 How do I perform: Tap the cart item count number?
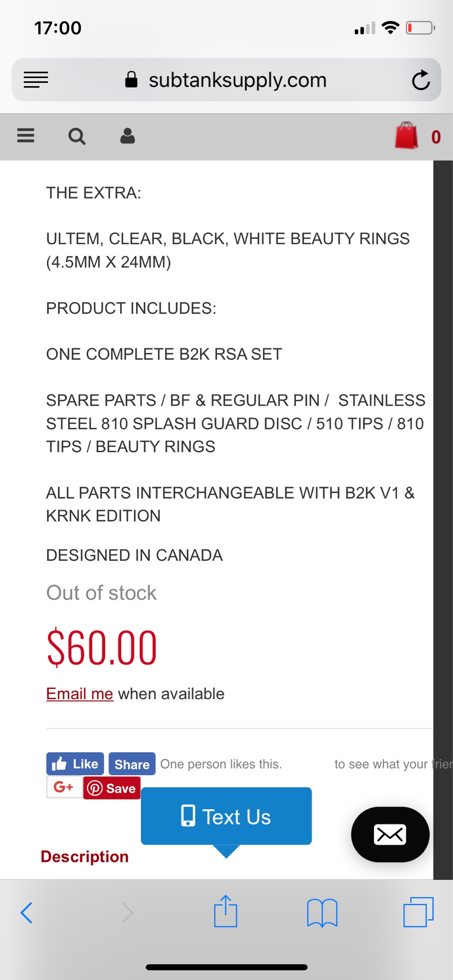click(436, 137)
